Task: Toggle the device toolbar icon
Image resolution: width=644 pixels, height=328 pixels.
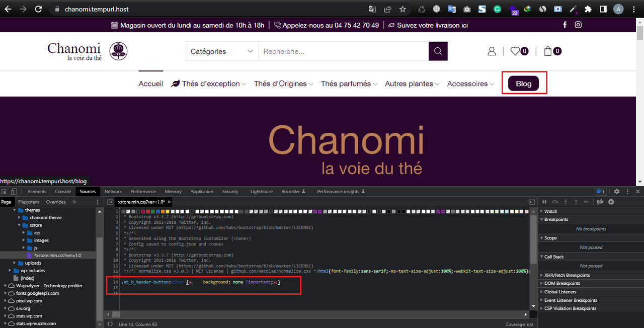Action: [x=14, y=192]
